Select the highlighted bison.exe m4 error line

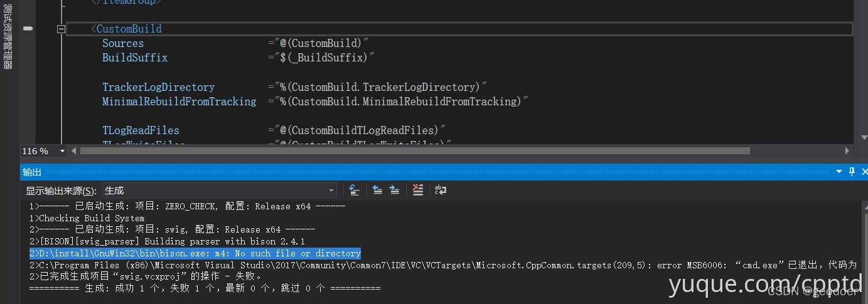[195, 253]
